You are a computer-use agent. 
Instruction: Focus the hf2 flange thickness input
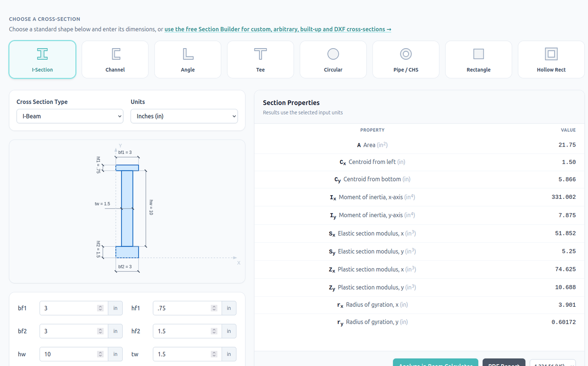pos(187,331)
